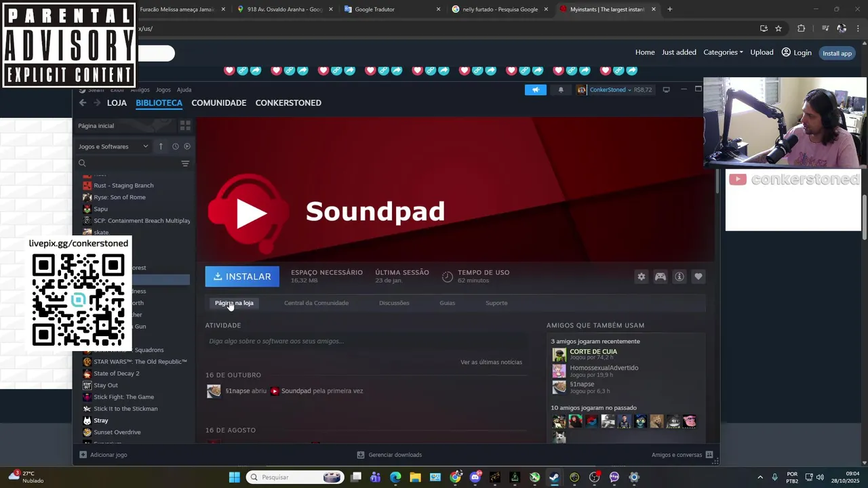This screenshot has height=488, width=868.
Task: Open the CONKERSTONED profile tab
Action: coord(288,103)
